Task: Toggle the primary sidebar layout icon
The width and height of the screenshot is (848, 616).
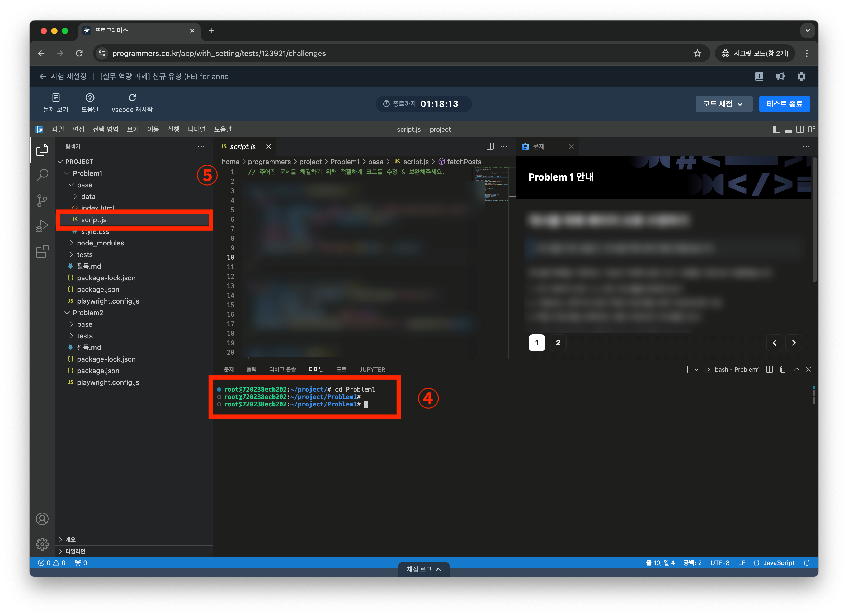Action: (776, 129)
